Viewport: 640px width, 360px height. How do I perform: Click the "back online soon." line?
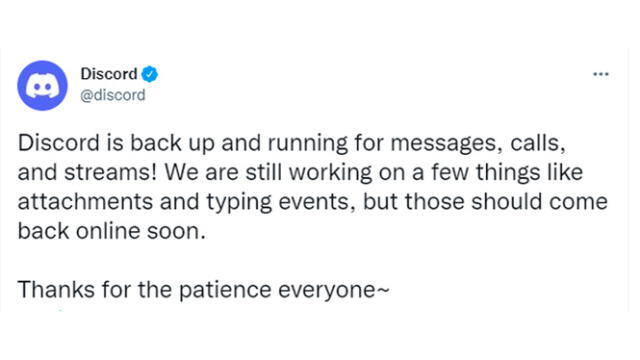(112, 231)
